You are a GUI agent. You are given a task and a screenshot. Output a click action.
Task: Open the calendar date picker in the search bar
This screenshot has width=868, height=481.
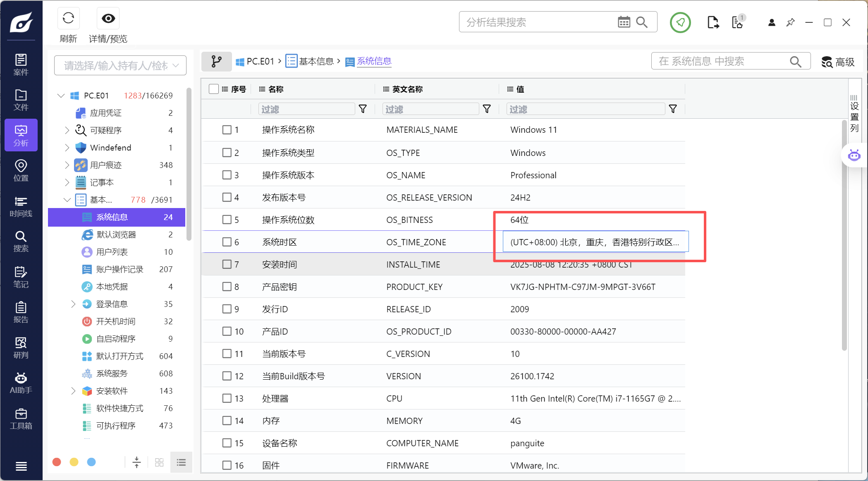624,22
